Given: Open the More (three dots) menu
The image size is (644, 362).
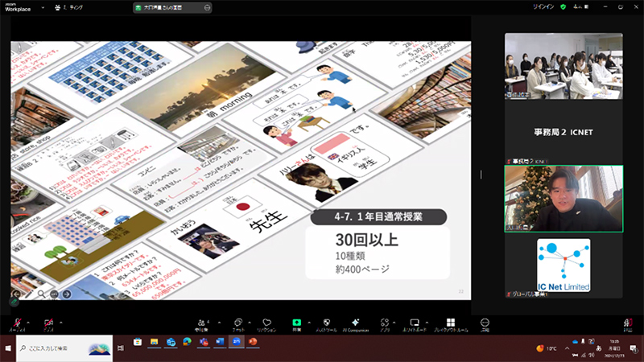Looking at the screenshot, I should point(485,325).
